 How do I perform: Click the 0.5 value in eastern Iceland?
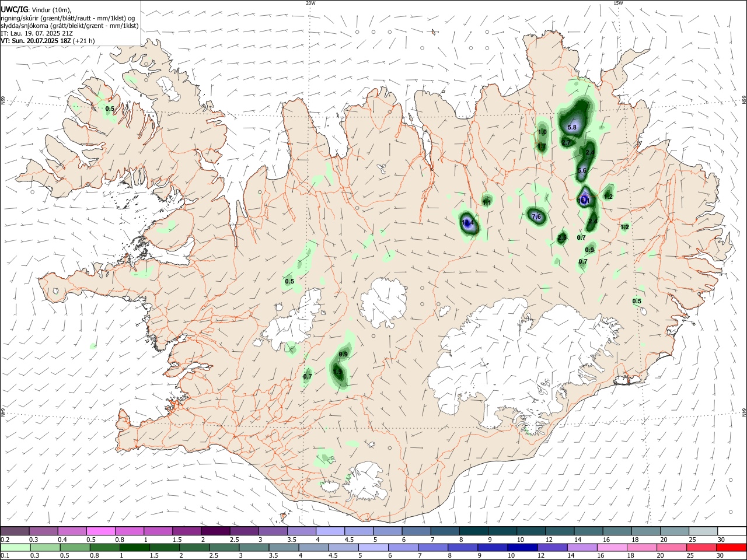pos(637,301)
